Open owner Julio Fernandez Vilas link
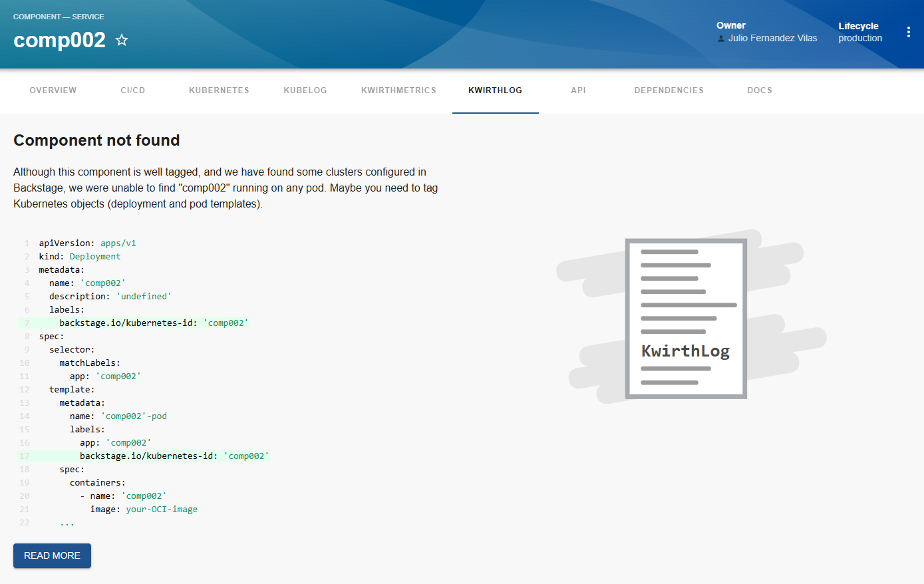924x584 pixels. click(772, 39)
